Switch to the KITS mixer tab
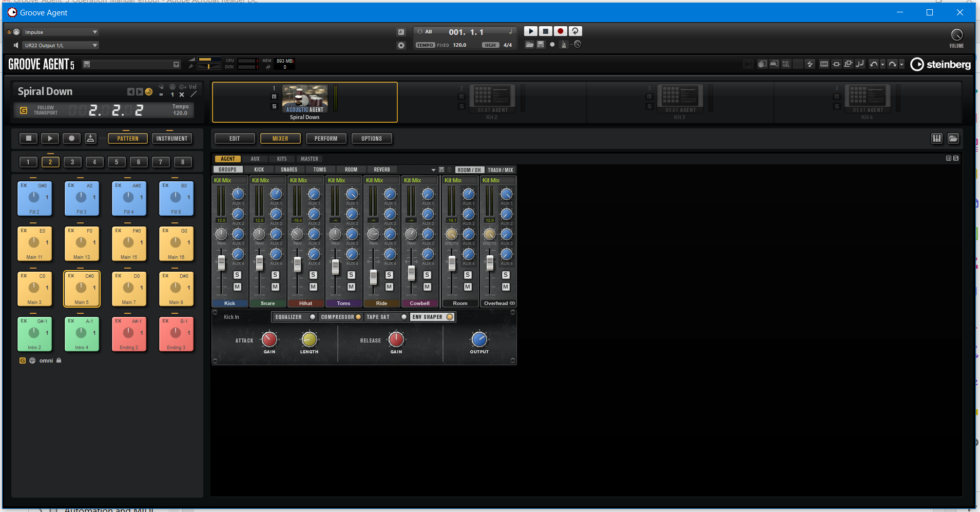 tap(282, 159)
